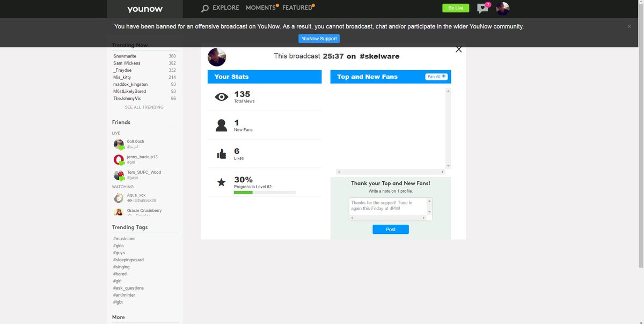This screenshot has width=644, height=324.
Task: Open trending user Mls_kitty
Action: coord(122,77)
